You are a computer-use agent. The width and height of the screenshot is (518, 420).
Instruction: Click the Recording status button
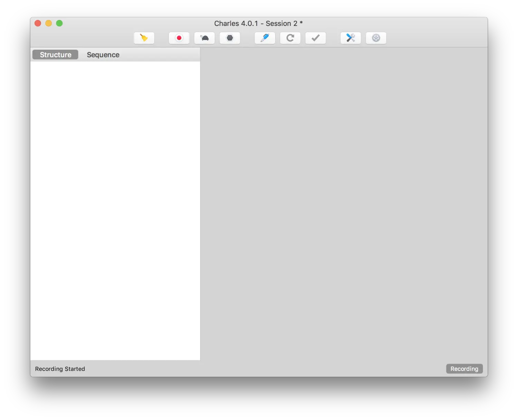click(x=464, y=369)
